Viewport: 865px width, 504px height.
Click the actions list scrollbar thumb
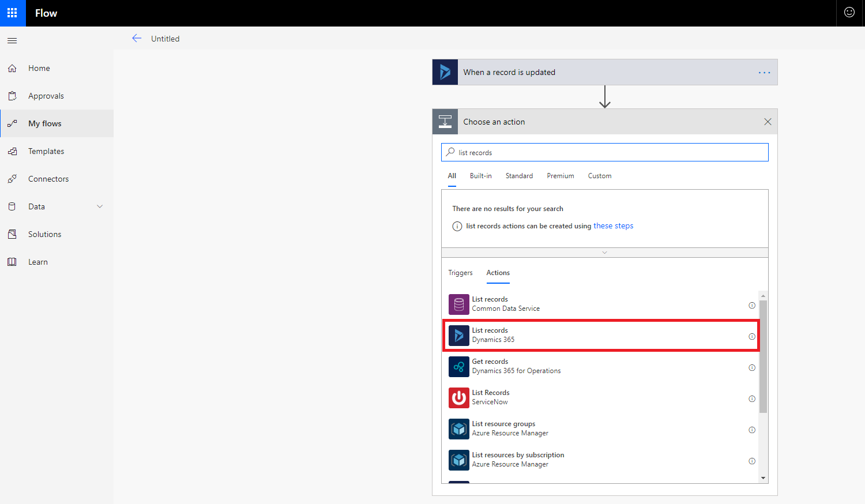pyautogui.click(x=764, y=356)
